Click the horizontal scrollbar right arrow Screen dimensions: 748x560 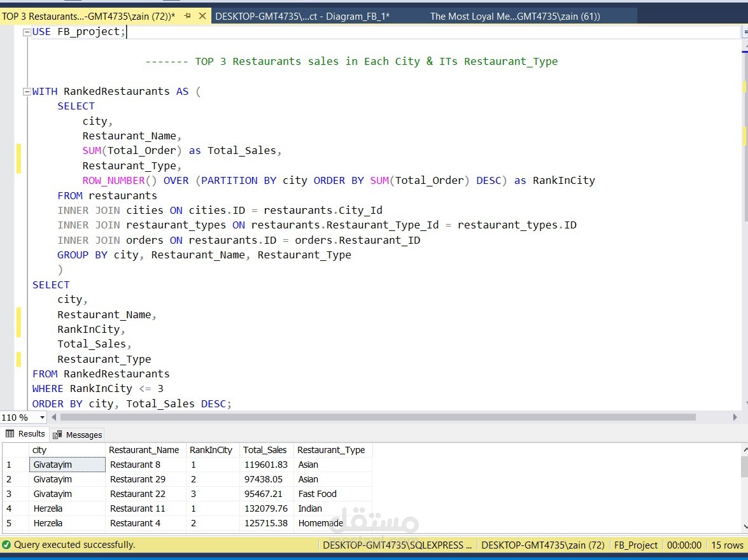(x=735, y=417)
